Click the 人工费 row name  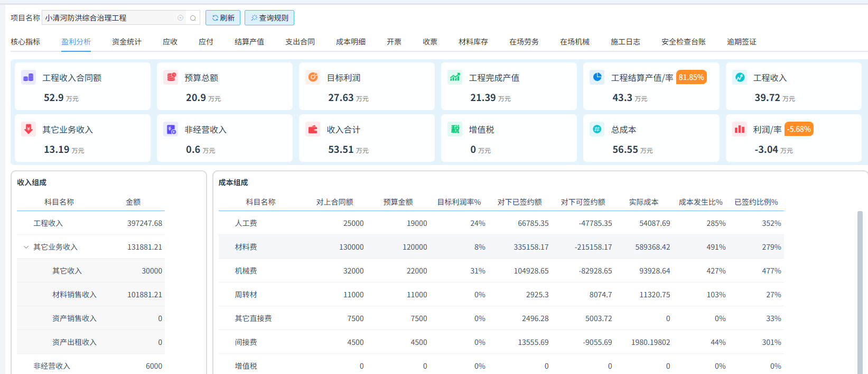coord(246,223)
